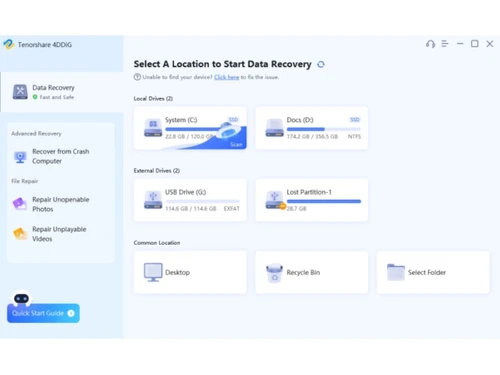Click "Common Location" heading

tap(157, 243)
